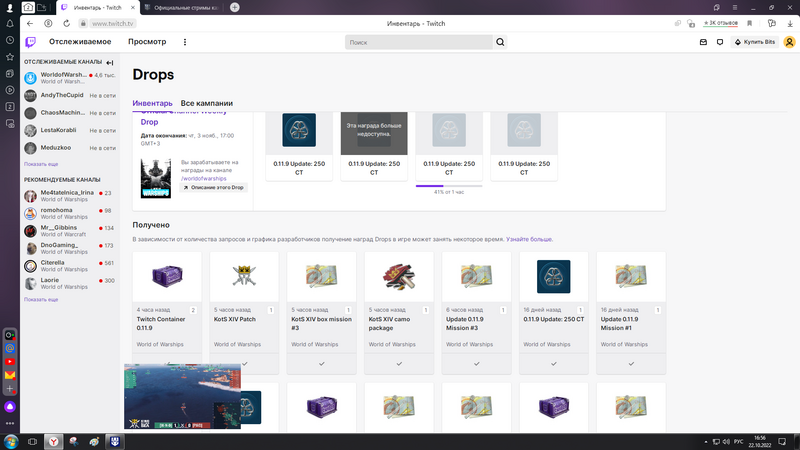The image size is (800, 450).
Task: Open the browser downloads icon
Action: coord(790,23)
